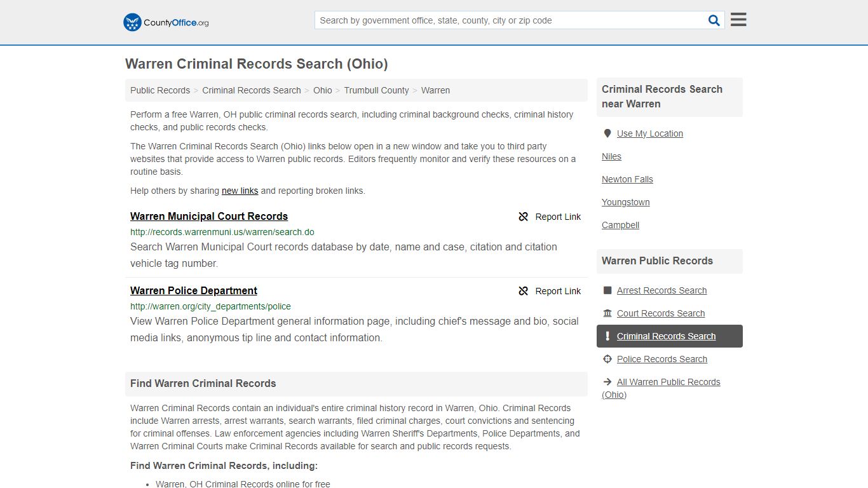Click the Court Records courthouse icon

pyautogui.click(x=607, y=313)
